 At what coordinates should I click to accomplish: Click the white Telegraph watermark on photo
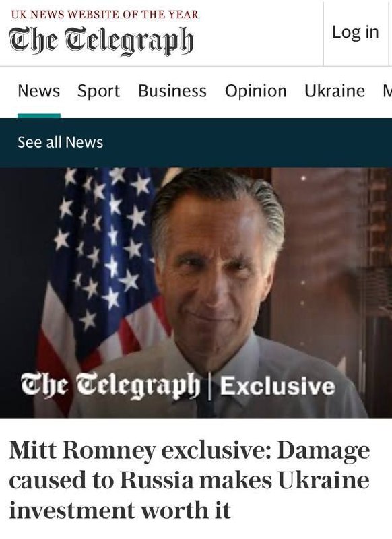click(x=110, y=385)
